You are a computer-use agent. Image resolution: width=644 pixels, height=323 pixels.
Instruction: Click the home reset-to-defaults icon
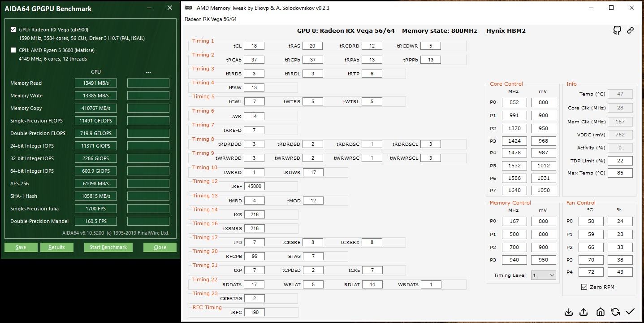click(600, 312)
